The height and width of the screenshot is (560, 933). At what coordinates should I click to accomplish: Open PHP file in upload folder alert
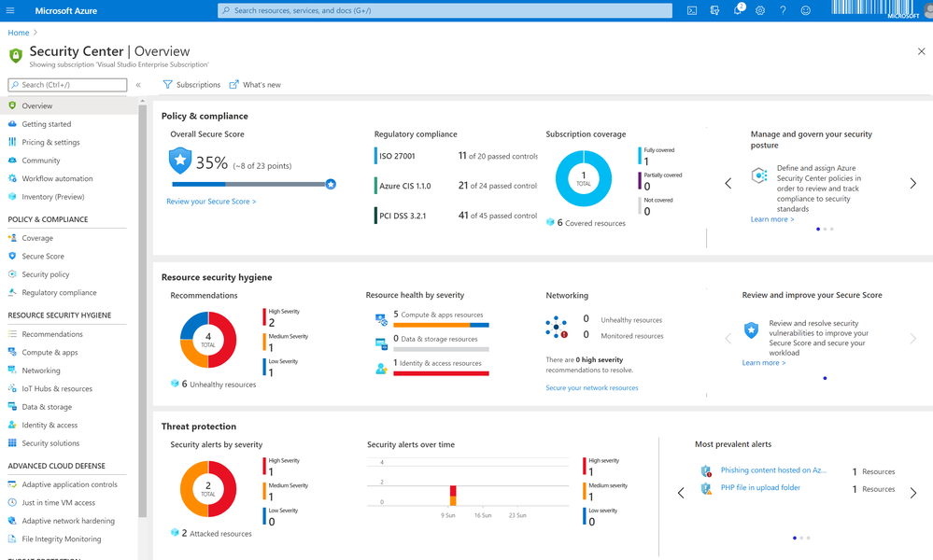(x=760, y=487)
